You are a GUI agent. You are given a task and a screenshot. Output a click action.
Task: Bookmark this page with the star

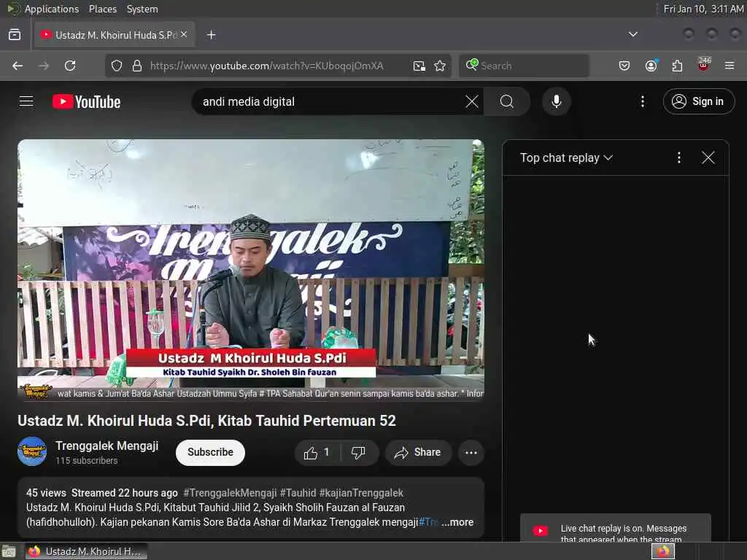(x=440, y=66)
